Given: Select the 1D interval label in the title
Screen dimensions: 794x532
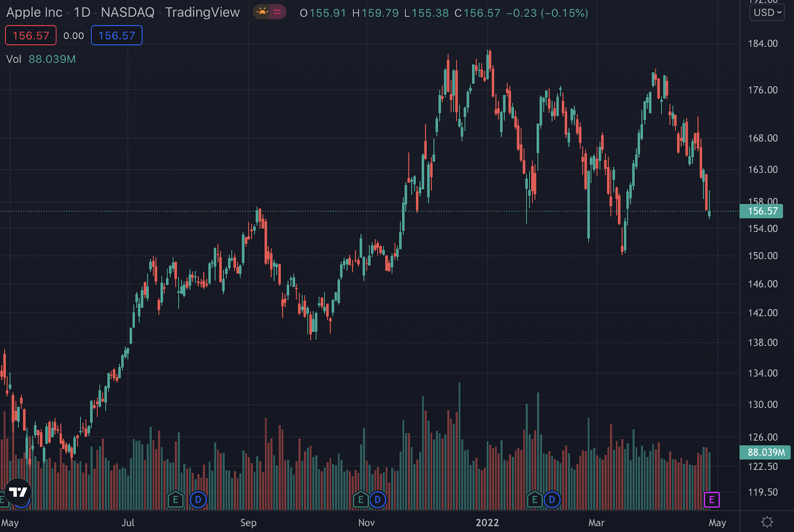Looking at the screenshot, I should click(x=82, y=12).
